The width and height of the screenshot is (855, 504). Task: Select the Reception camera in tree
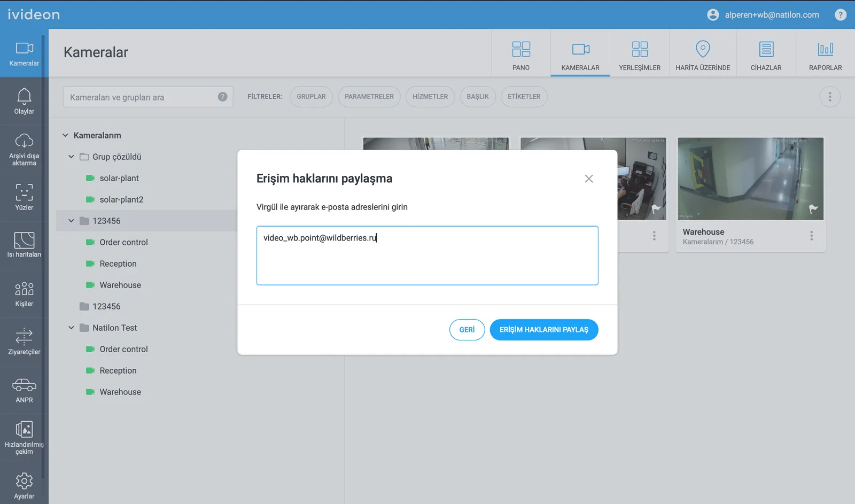click(x=118, y=263)
